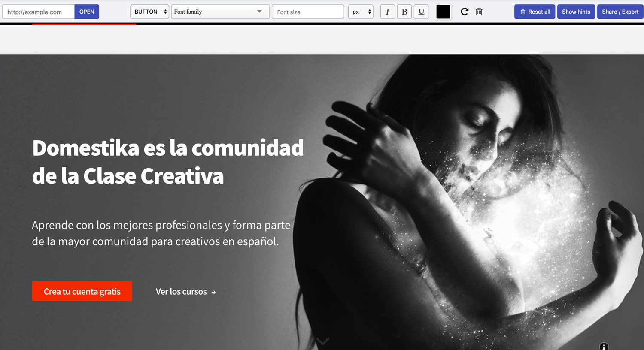Viewport: 644px width, 350px height.
Task: Click the trash delete icon
Action: (479, 12)
